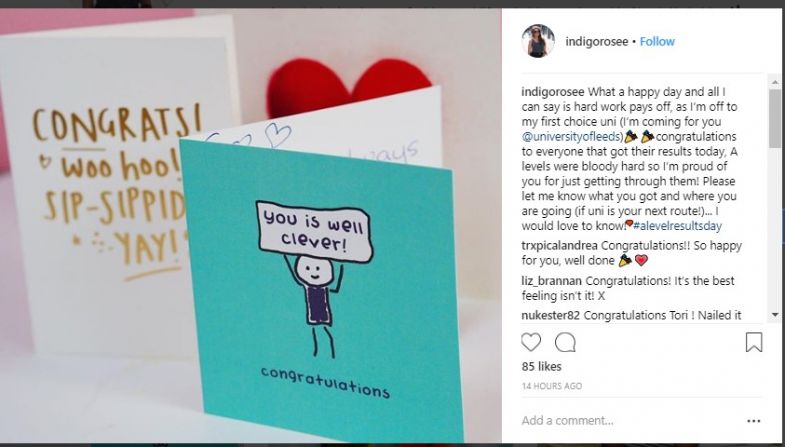Screen dimensions: 785x447
Task: Click scrollbar down arrow in comments
Action: [775, 315]
